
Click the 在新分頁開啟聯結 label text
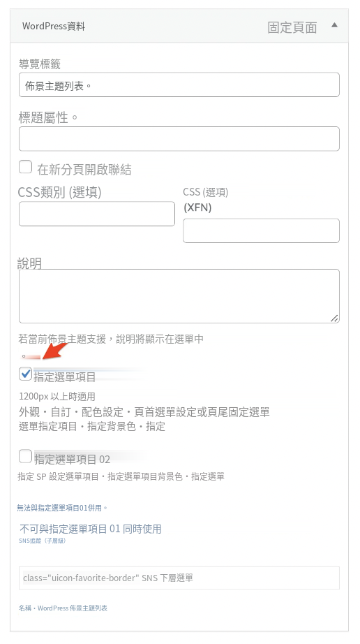click(x=84, y=169)
